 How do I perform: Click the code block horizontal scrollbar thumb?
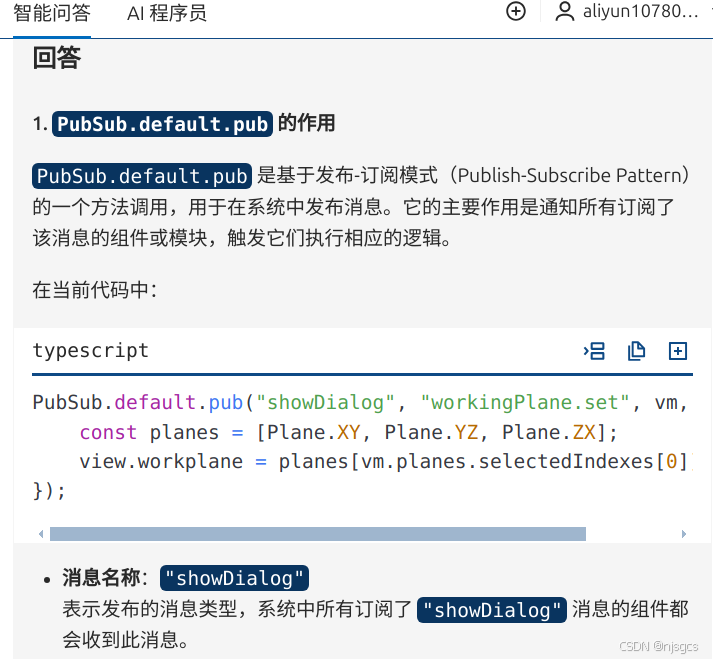[x=318, y=534]
